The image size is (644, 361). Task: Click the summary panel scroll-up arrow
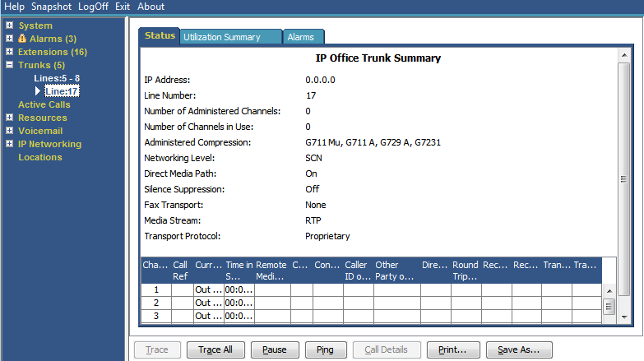(624, 55)
